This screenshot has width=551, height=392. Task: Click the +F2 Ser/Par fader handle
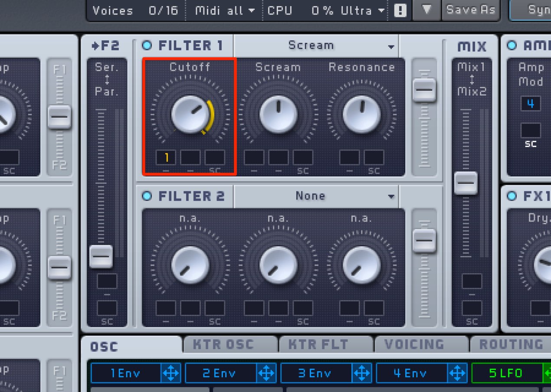101,256
